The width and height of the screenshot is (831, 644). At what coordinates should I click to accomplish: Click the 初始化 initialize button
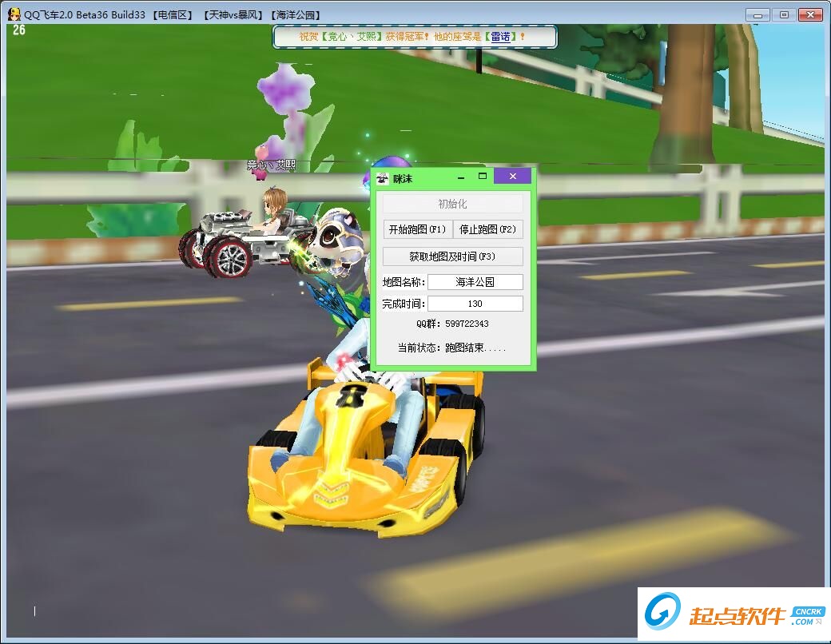(x=452, y=204)
